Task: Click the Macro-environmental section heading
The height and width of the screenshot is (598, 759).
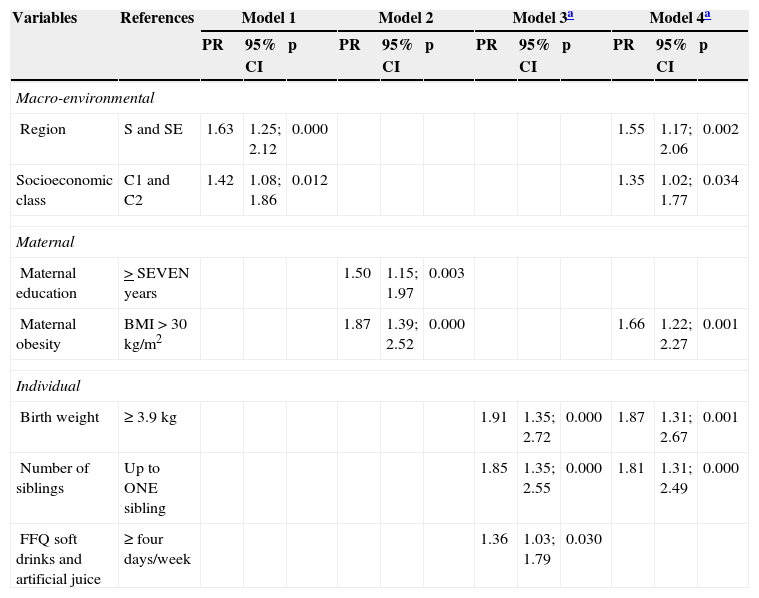Action: 84,98
